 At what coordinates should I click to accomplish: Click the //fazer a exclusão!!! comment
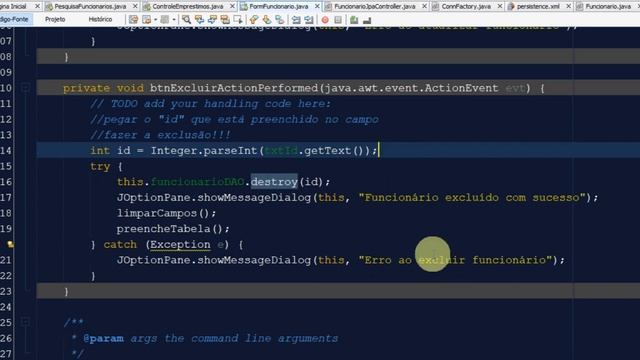(x=160, y=135)
